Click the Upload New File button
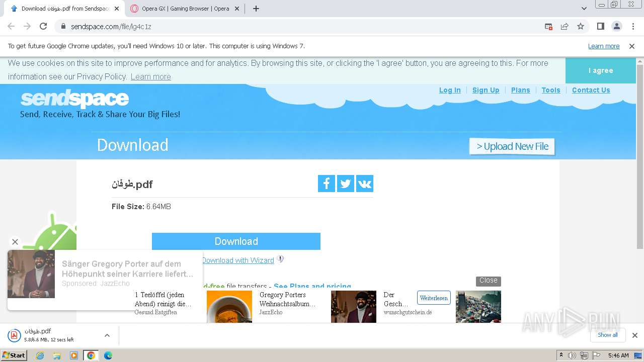The height and width of the screenshot is (362, 644). point(512,146)
